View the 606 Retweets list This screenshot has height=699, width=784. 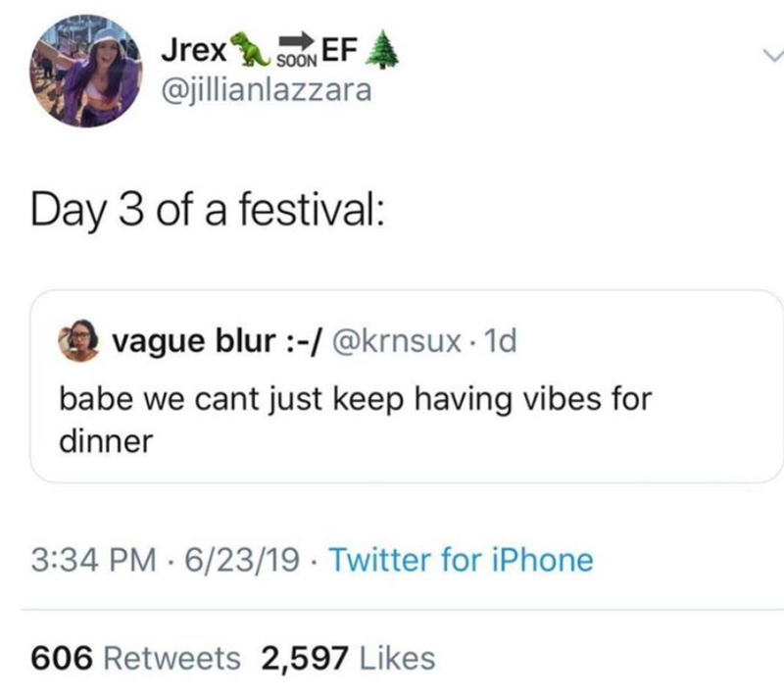pos(136,657)
